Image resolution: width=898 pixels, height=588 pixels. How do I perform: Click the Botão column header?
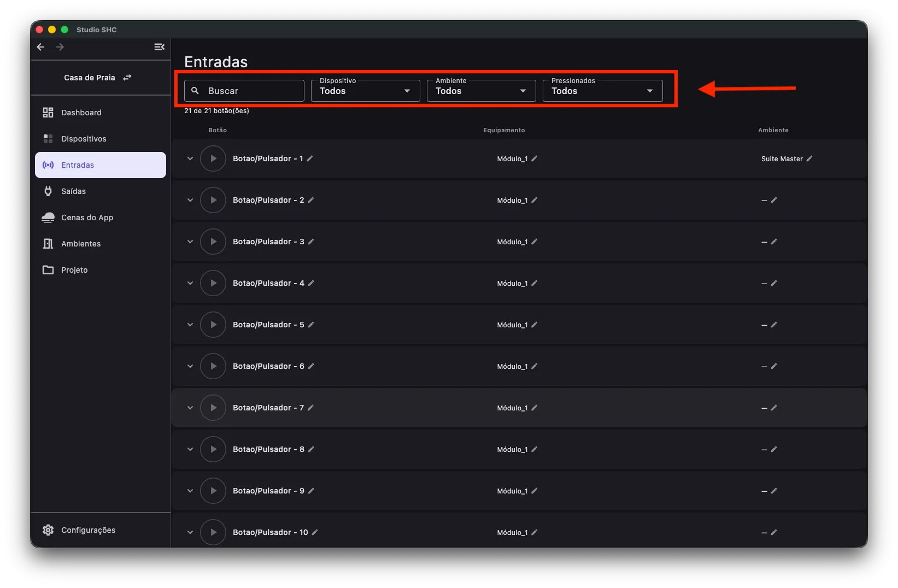point(218,130)
